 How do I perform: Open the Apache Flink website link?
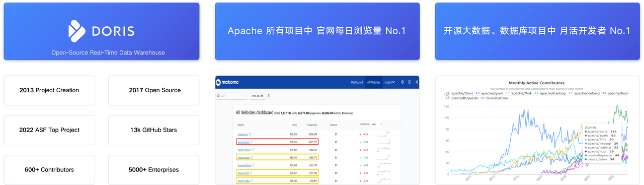pyautogui.click(x=244, y=173)
